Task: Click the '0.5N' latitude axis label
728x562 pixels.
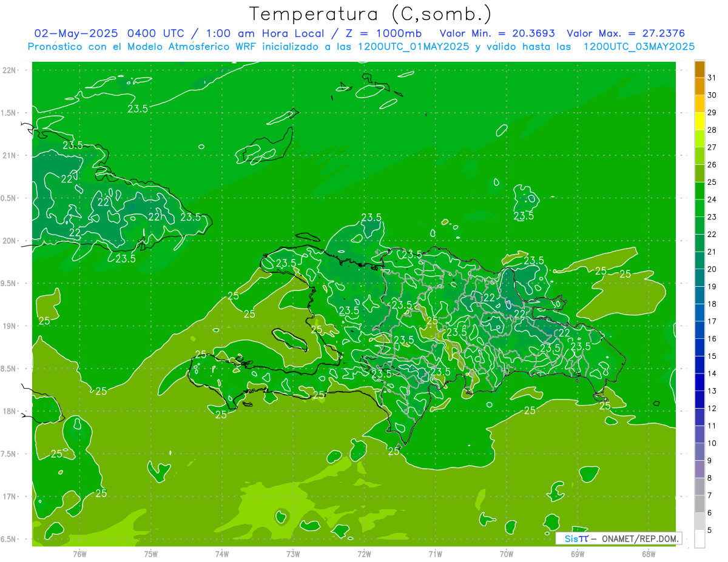Action: (x=9, y=198)
